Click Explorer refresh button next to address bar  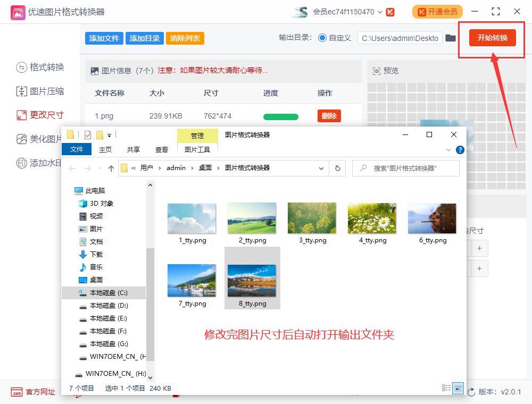(x=338, y=168)
